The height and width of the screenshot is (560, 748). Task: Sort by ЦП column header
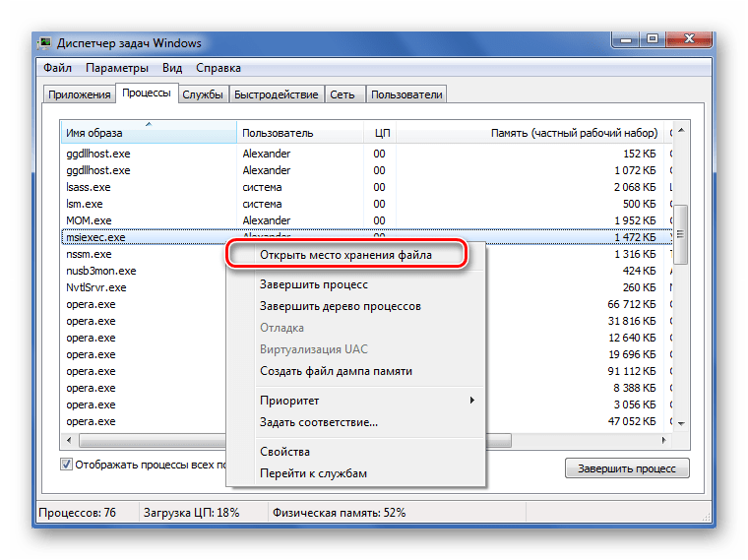point(380,133)
